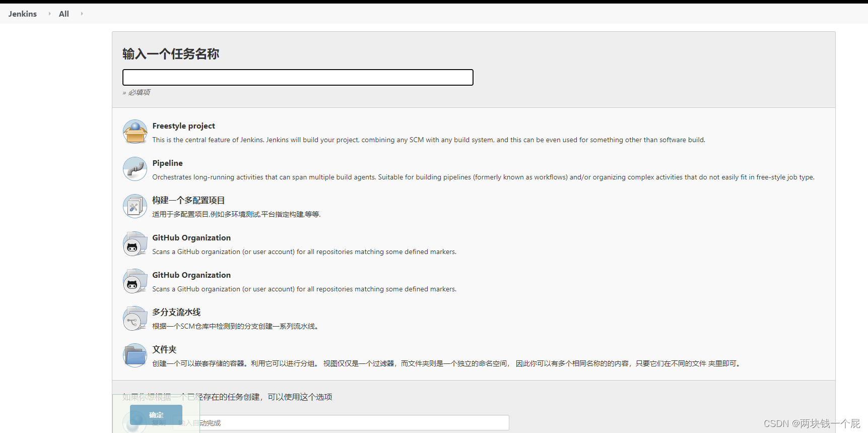The image size is (868, 433).
Task: Click the first GitHub Organization icon
Action: click(x=135, y=243)
